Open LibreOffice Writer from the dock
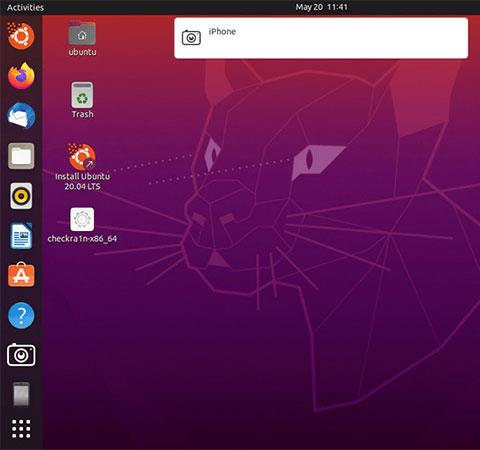Image resolution: width=480 pixels, height=450 pixels. click(21, 236)
